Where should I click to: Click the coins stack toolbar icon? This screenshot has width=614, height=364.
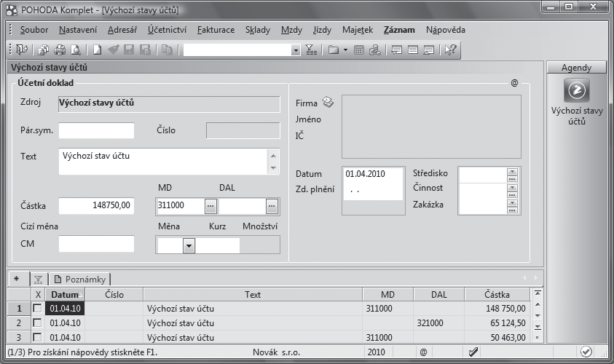pos(375,50)
